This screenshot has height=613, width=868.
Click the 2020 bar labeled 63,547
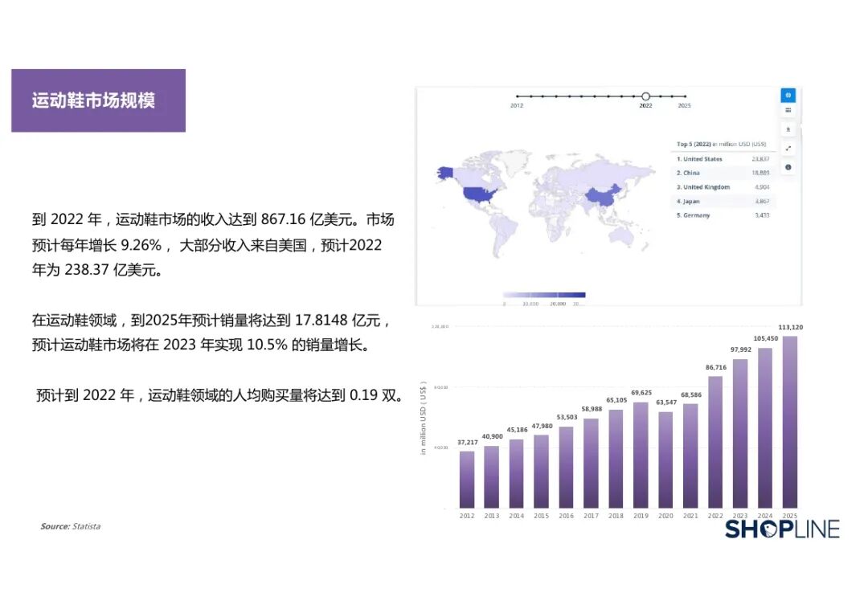665,460
